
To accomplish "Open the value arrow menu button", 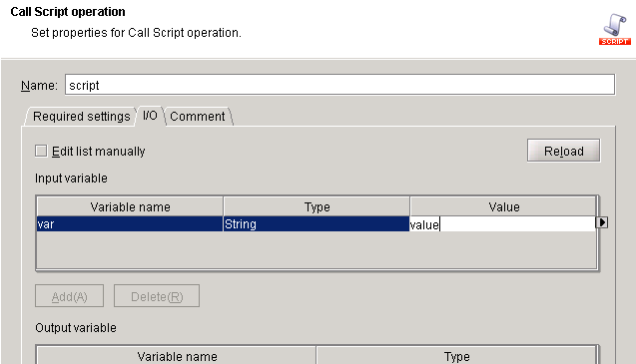I will coord(601,222).
